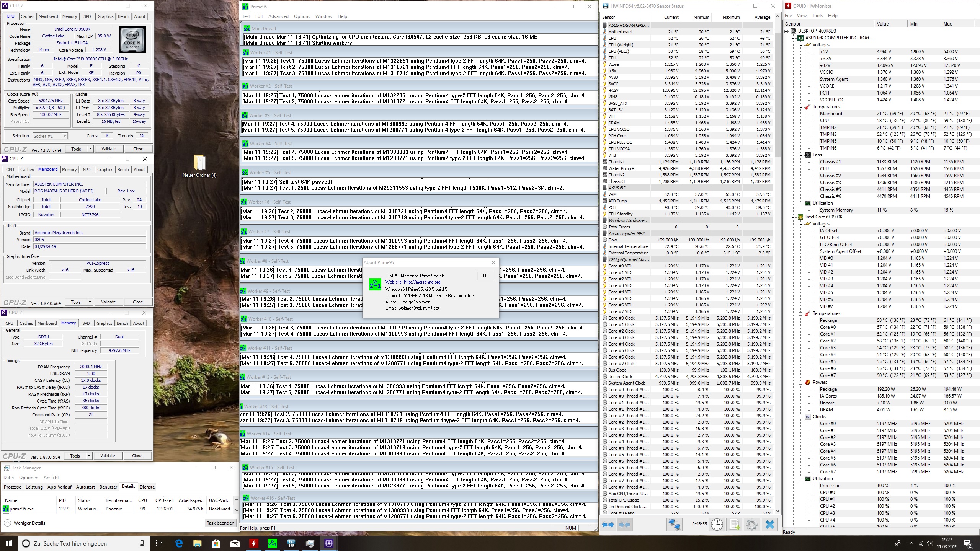The image size is (980, 551).
Task: Switch to Prime95 green taskbar icon
Action: (x=273, y=543)
